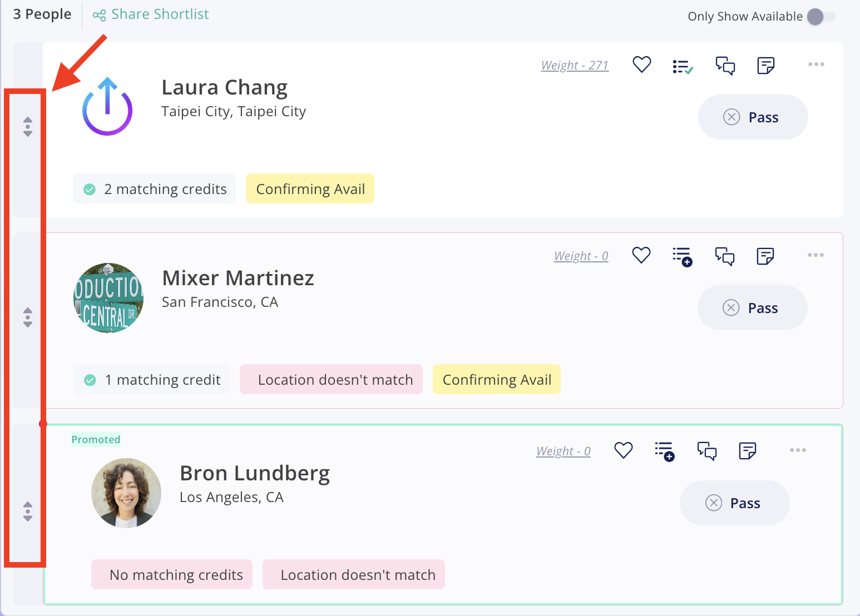Image resolution: width=860 pixels, height=616 pixels.
Task: Open comments for Bron Lundberg
Action: (x=707, y=451)
